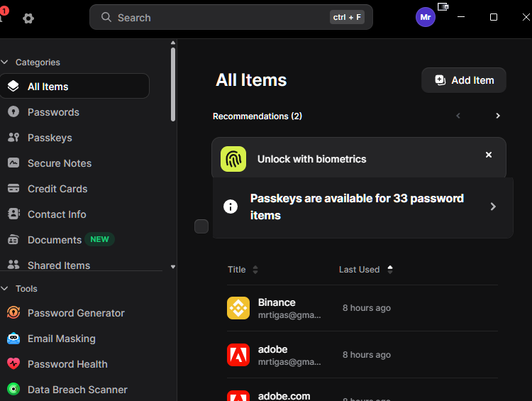Dismiss the Unlock with biometrics card

(489, 155)
